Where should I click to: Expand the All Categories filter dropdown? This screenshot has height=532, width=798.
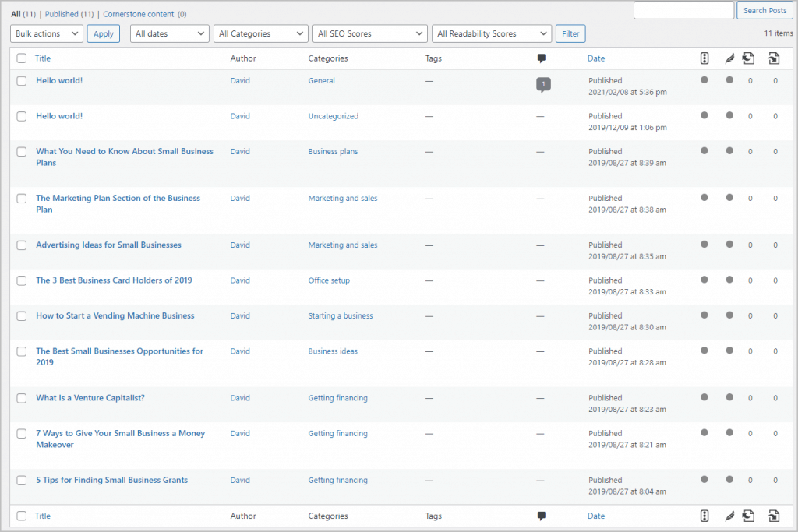point(261,33)
